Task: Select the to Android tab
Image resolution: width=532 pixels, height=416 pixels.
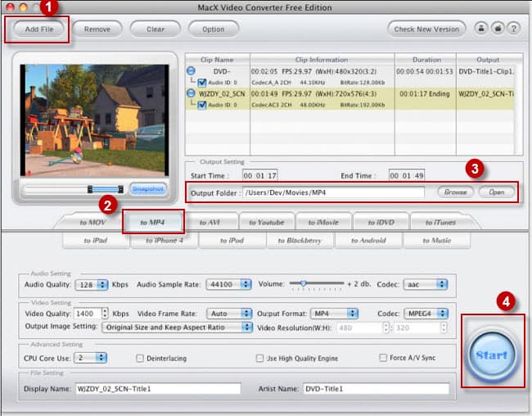Action: pyautogui.click(x=368, y=241)
